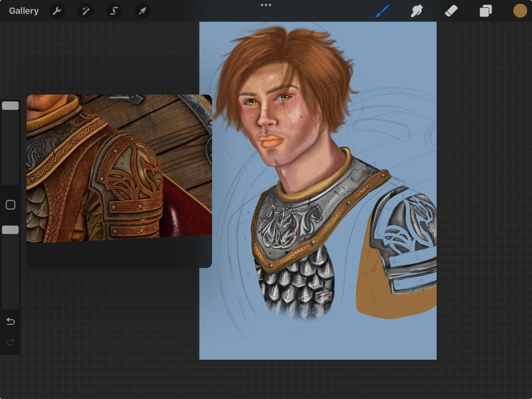Image resolution: width=532 pixels, height=399 pixels.
Task: Select the Paint brush tool
Action: (x=383, y=11)
